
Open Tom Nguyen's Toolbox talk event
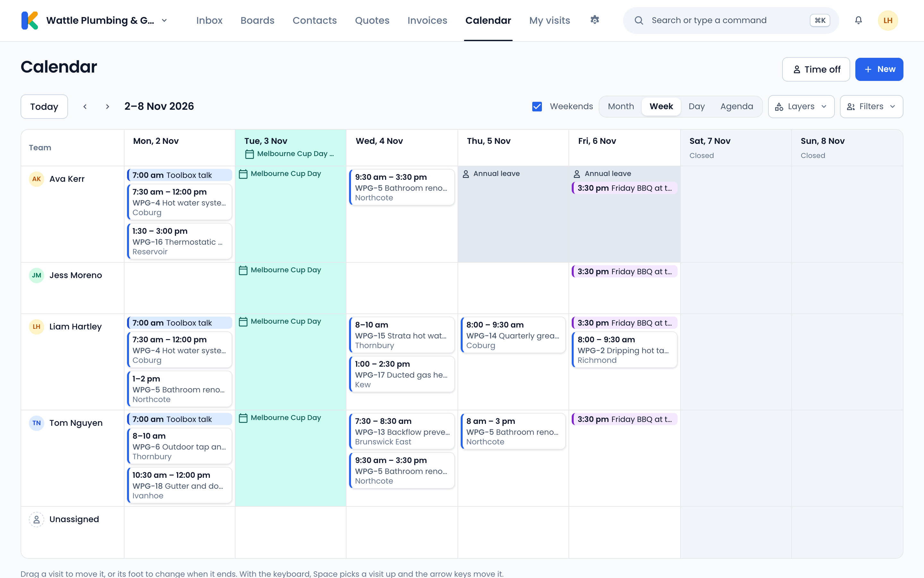click(179, 419)
